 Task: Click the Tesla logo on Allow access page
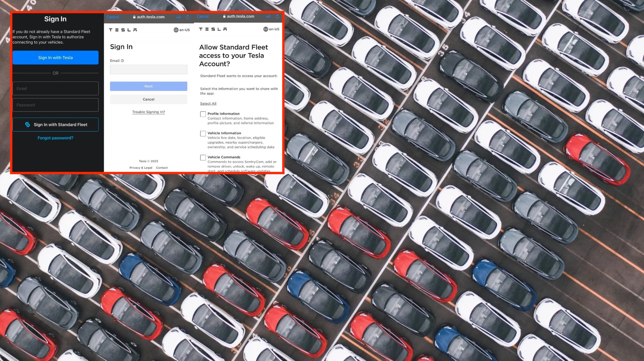[213, 29]
